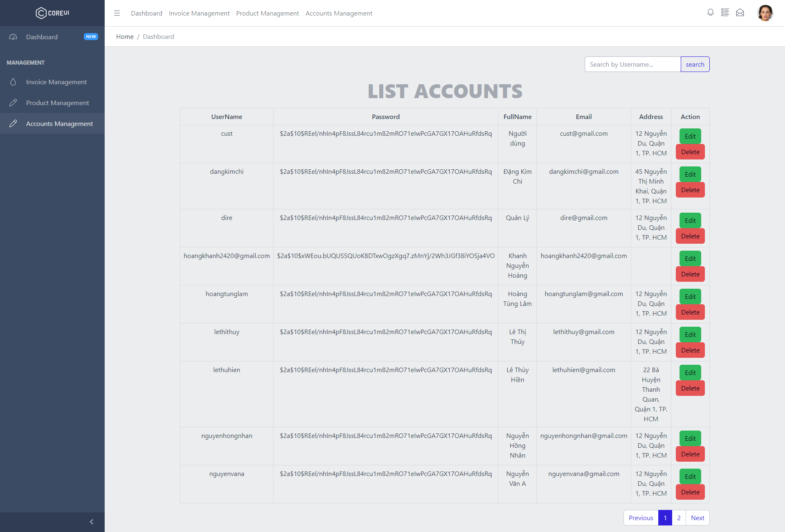Delete the nguyenhongnhan account
The width and height of the screenshot is (785, 532).
[690, 454]
